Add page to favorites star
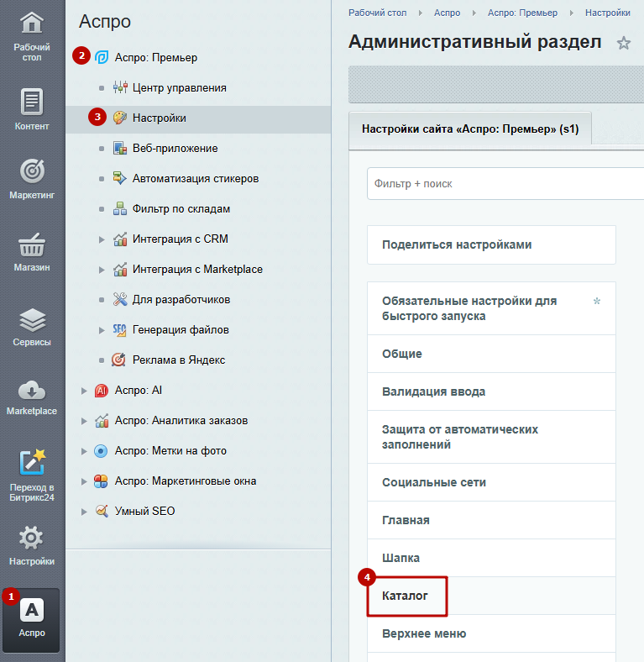This screenshot has width=644, height=662. click(x=623, y=43)
